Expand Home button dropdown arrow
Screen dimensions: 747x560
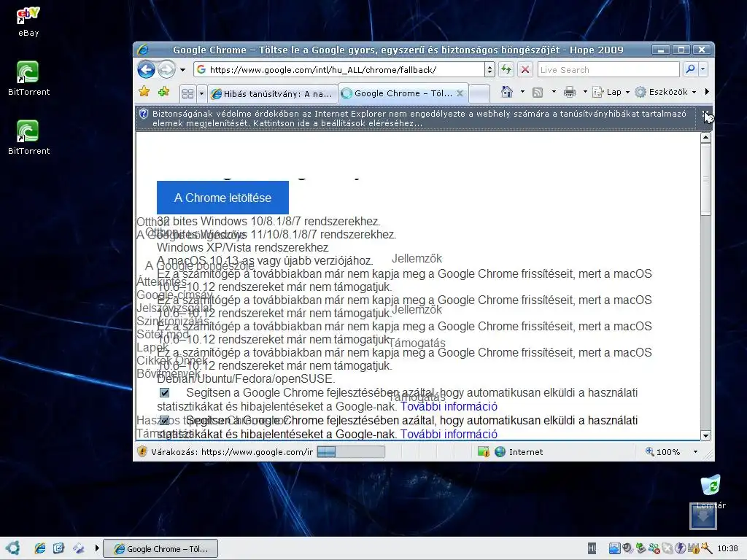[x=522, y=91]
